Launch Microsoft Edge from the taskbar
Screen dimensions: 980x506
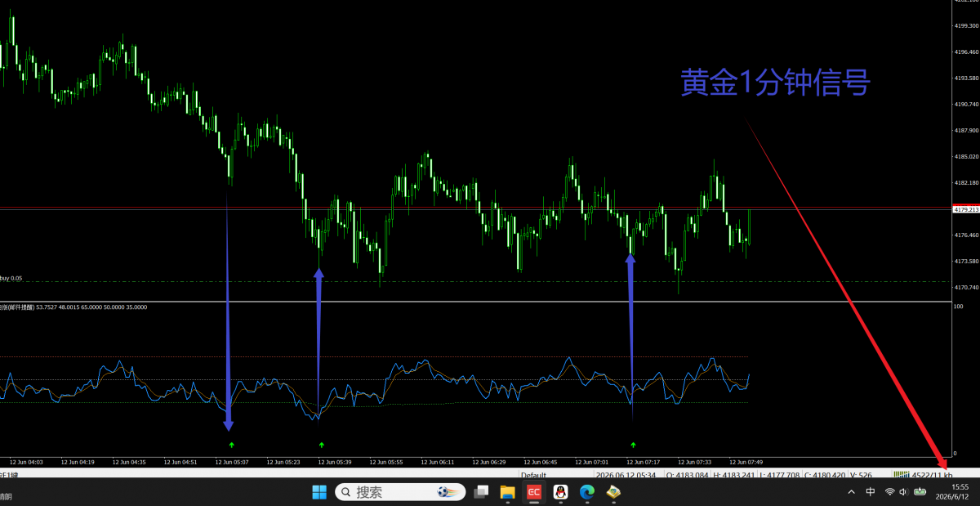[x=586, y=492]
